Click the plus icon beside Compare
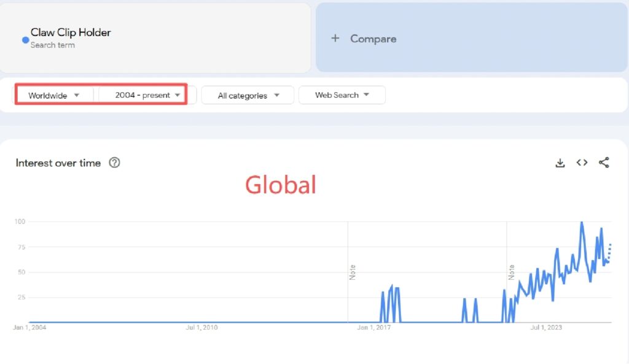Viewport: 629px width, 364px height. click(x=335, y=39)
